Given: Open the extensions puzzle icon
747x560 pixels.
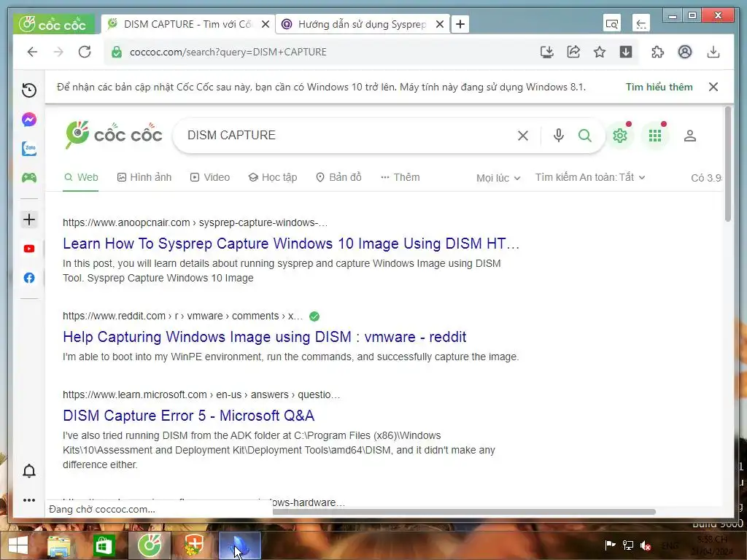Looking at the screenshot, I should (x=657, y=52).
